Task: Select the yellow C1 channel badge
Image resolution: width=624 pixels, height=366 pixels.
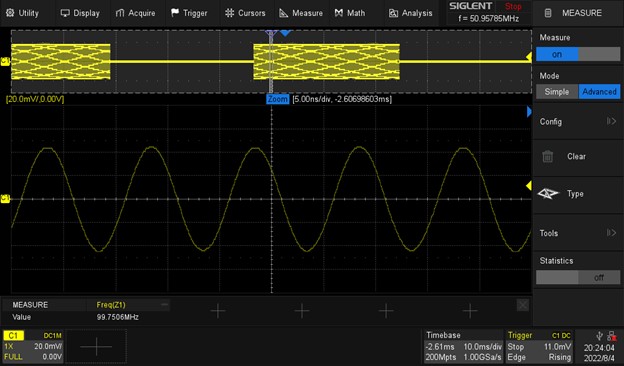Action: click(x=14, y=335)
